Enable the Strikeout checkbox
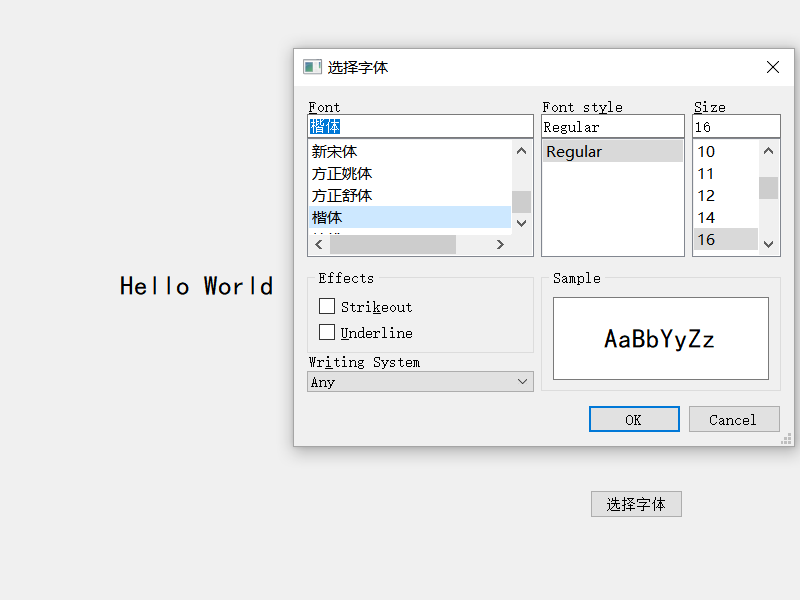800x600 pixels. (327, 306)
